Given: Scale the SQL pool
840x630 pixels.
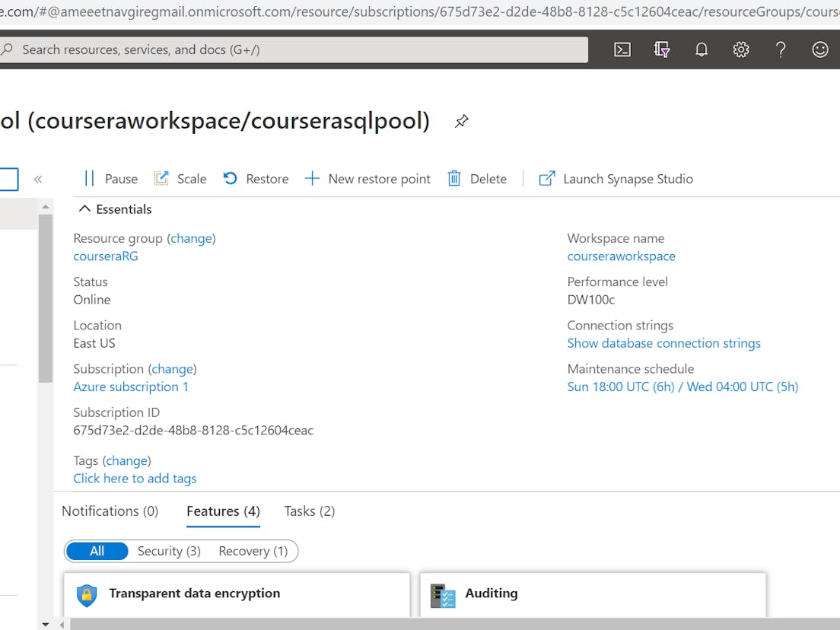Looking at the screenshot, I should [x=180, y=178].
